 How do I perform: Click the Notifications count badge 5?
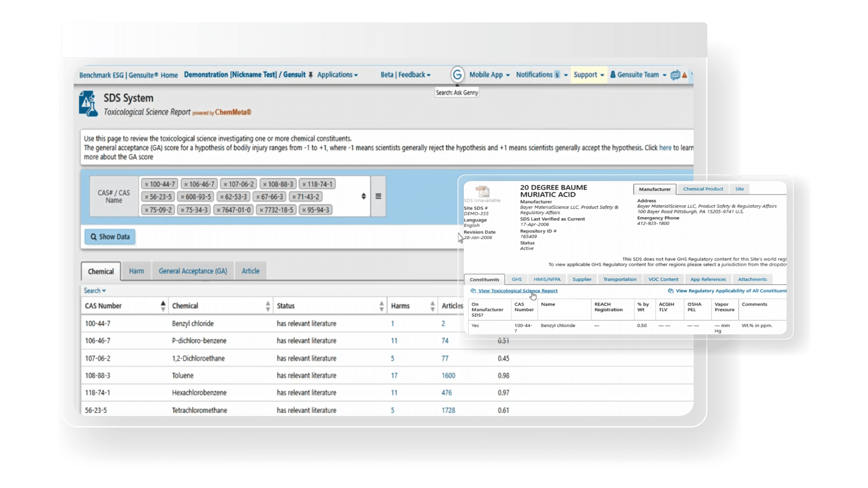click(557, 75)
